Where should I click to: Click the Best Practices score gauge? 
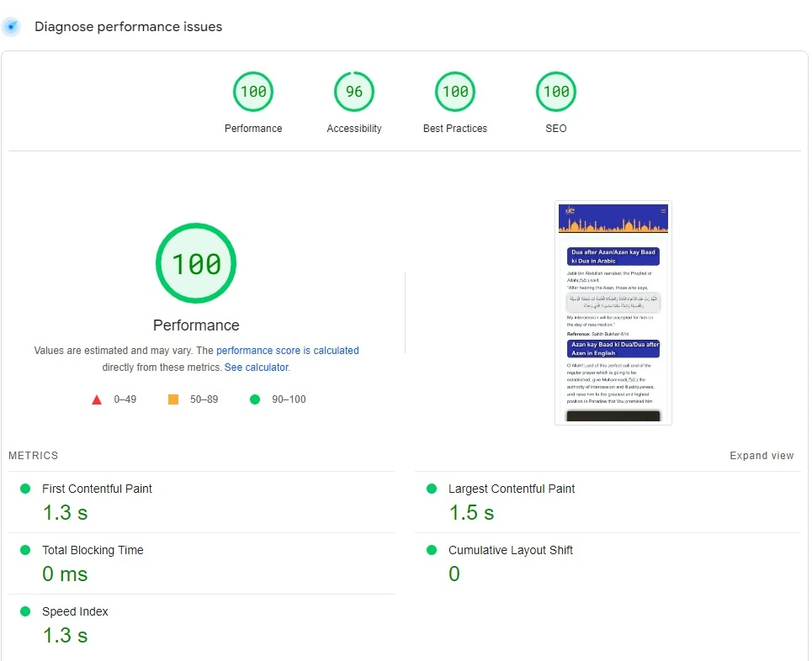455,92
